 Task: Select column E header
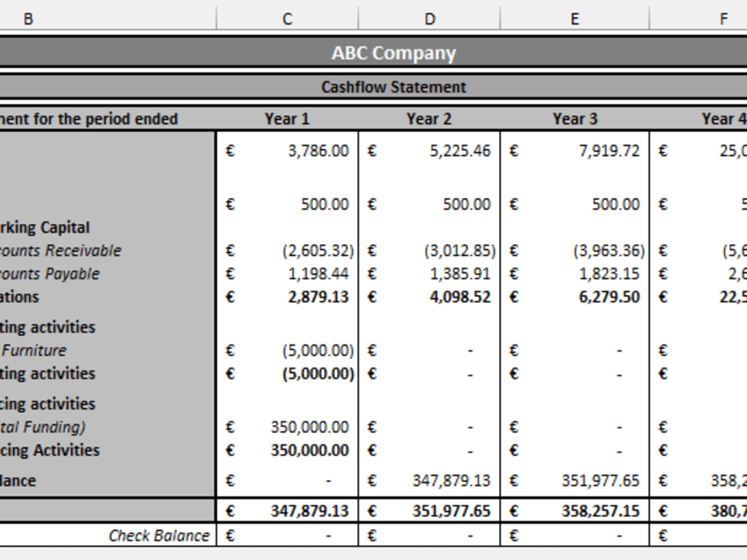(574, 19)
